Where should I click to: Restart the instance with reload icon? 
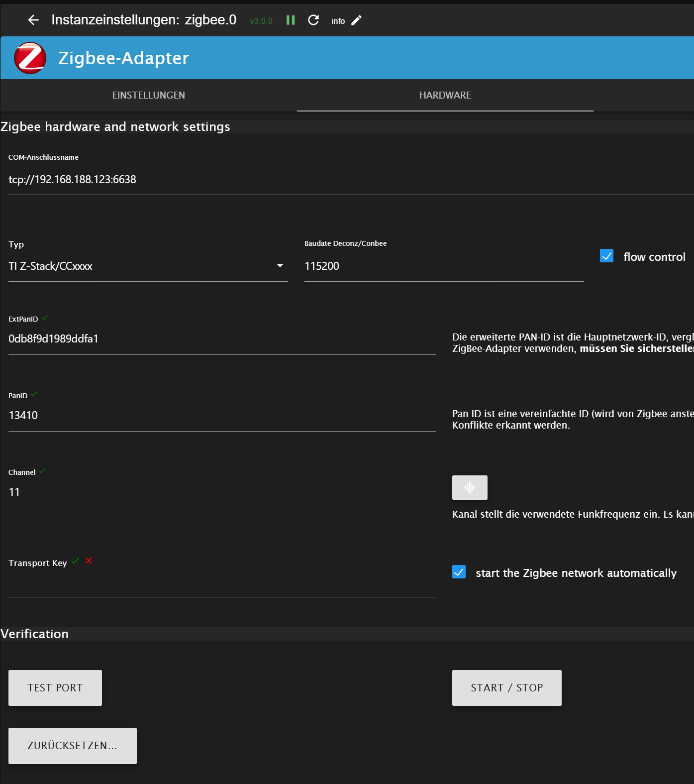pyautogui.click(x=313, y=20)
